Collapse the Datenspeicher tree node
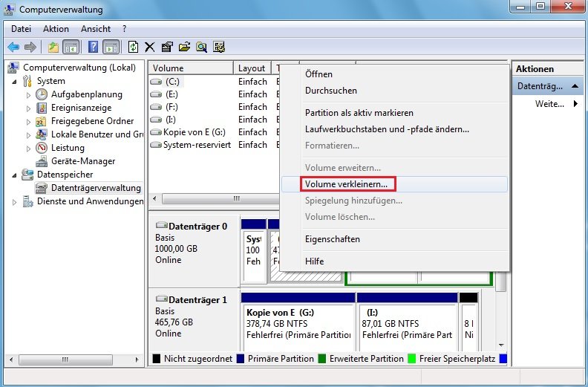The width and height of the screenshot is (588, 387). coord(14,175)
